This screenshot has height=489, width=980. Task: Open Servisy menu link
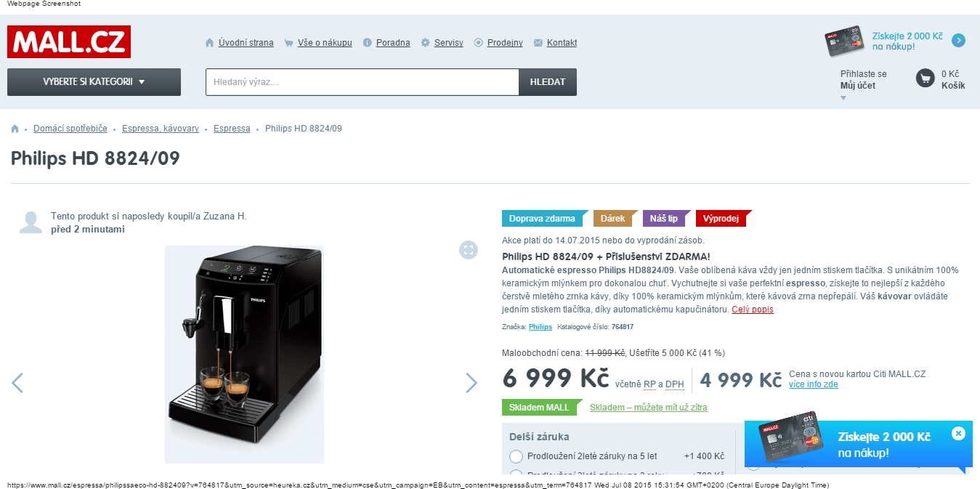coord(449,43)
